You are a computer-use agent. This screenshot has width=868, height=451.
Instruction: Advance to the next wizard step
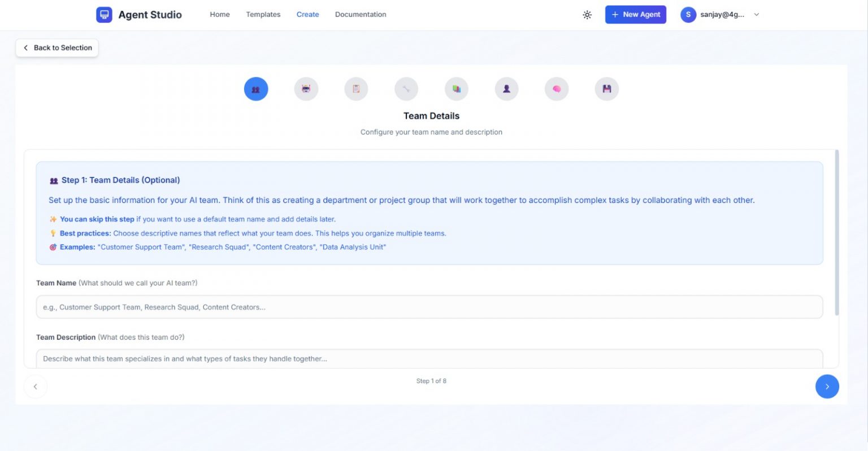(x=827, y=387)
